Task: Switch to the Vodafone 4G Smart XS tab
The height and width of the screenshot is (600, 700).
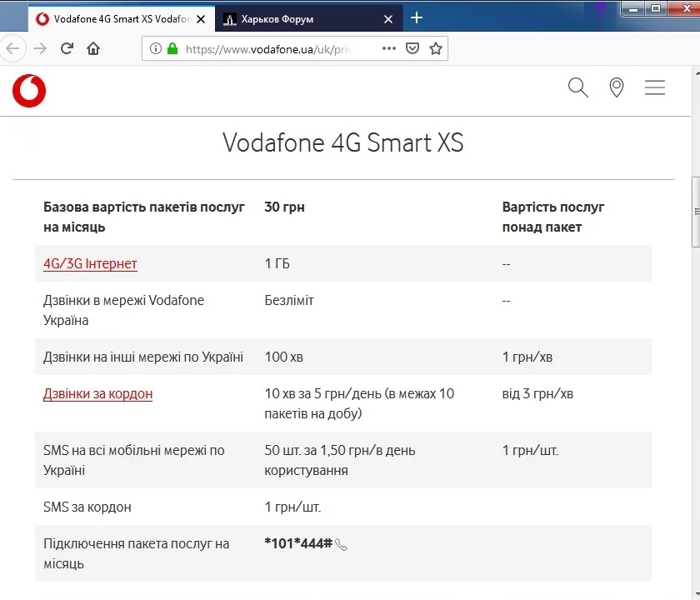Action: [122, 18]
